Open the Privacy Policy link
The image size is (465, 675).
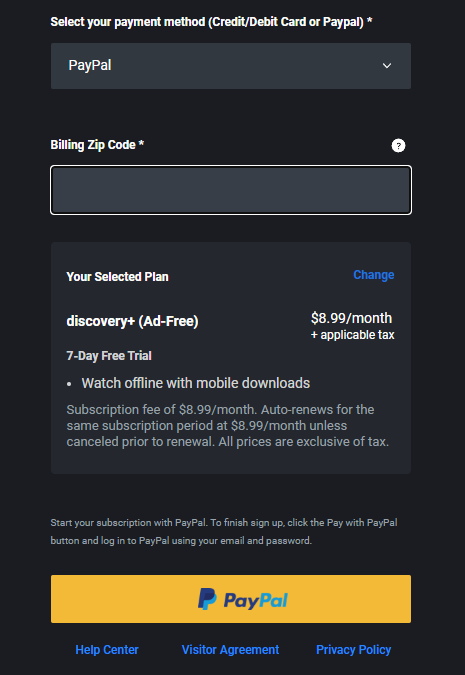353,650
